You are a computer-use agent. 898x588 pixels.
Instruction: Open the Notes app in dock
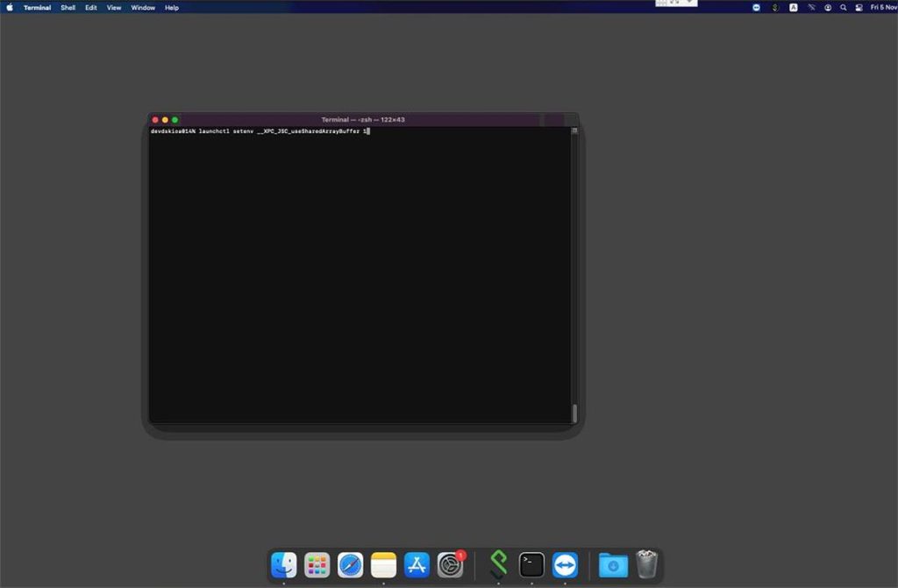point(383,565)
